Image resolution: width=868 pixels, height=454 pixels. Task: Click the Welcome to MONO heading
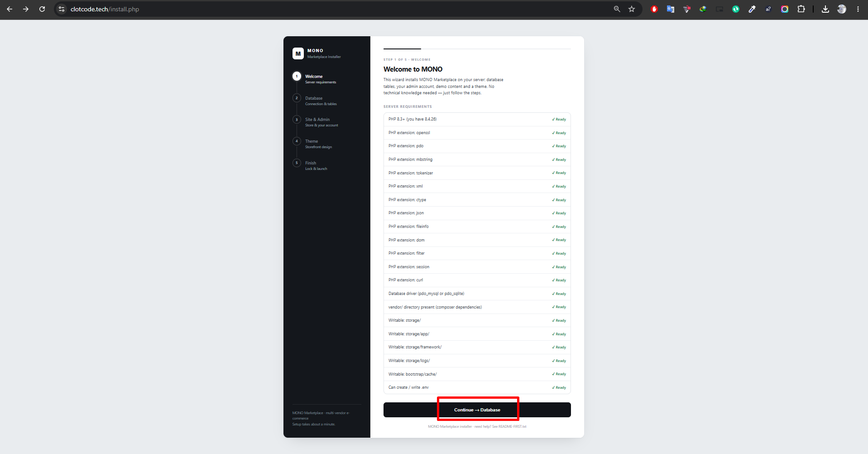point(413,69)
